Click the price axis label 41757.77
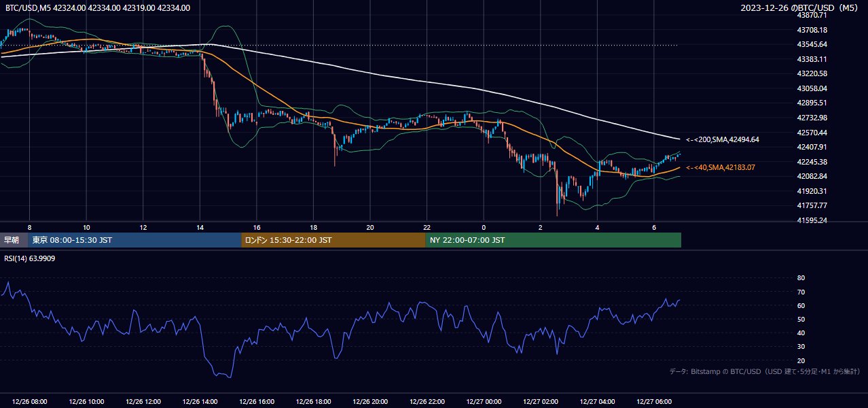Viewport: 868px width, 408px height. 812,205
